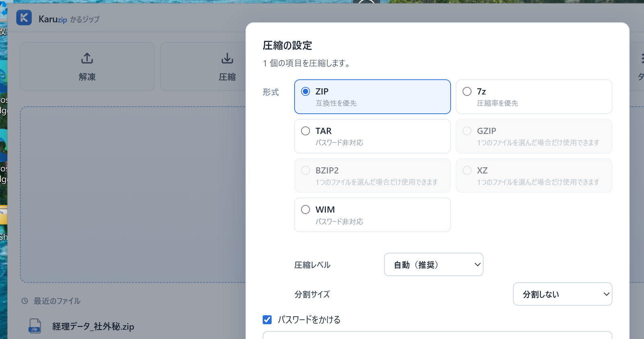Select the ZIP format radio button
644x339 pixels.
coord(305,92)
